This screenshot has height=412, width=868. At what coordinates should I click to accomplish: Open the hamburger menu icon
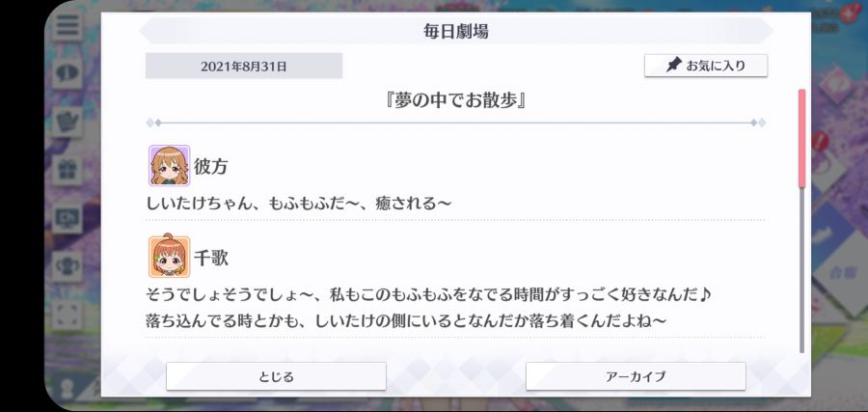[x=68, y=25]
